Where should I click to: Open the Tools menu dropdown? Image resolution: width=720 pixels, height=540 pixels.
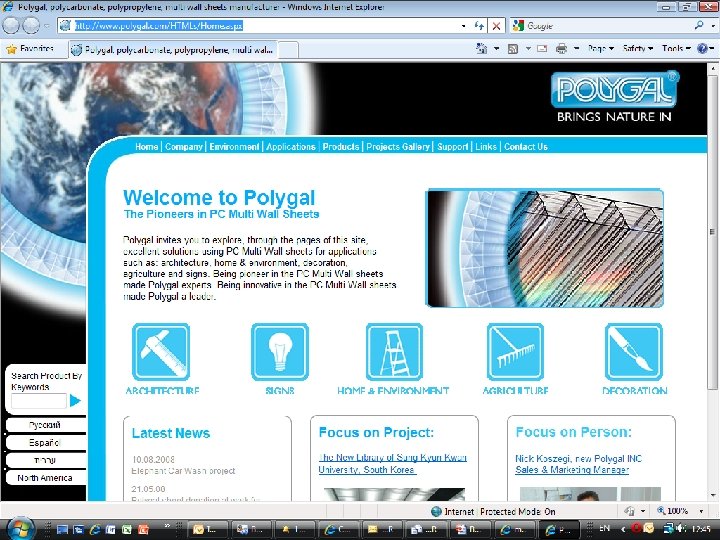pyautogui.click(x=676, y=48)
